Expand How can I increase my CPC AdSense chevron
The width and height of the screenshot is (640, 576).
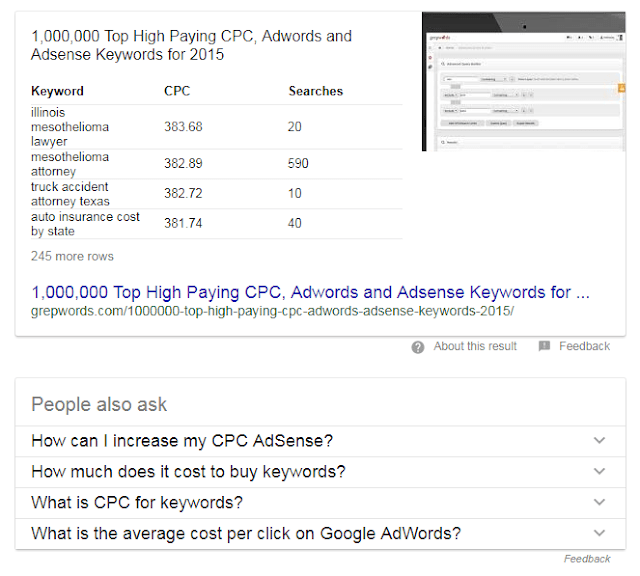(x=599, y=440)
